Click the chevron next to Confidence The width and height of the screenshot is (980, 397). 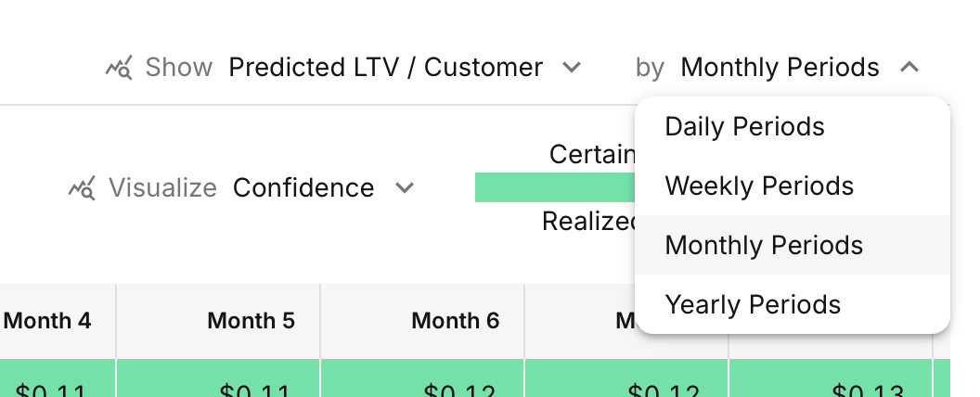[x=405, y=187]
